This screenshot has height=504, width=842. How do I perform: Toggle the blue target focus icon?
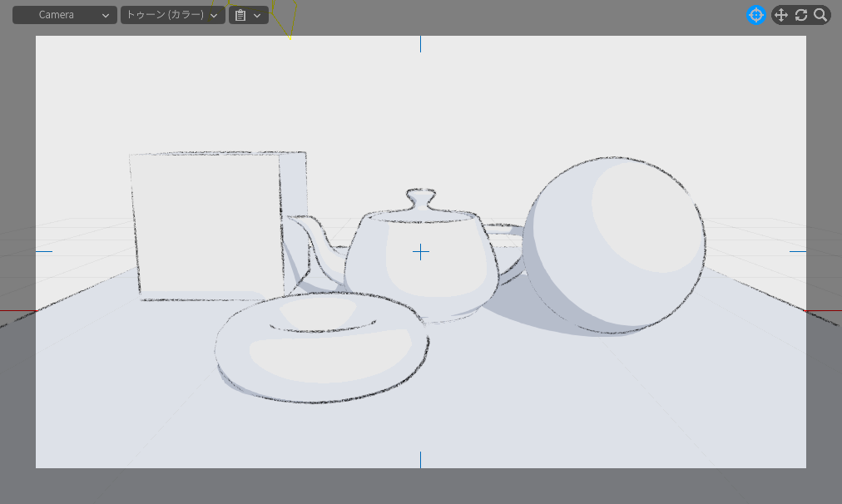point(755,15)
